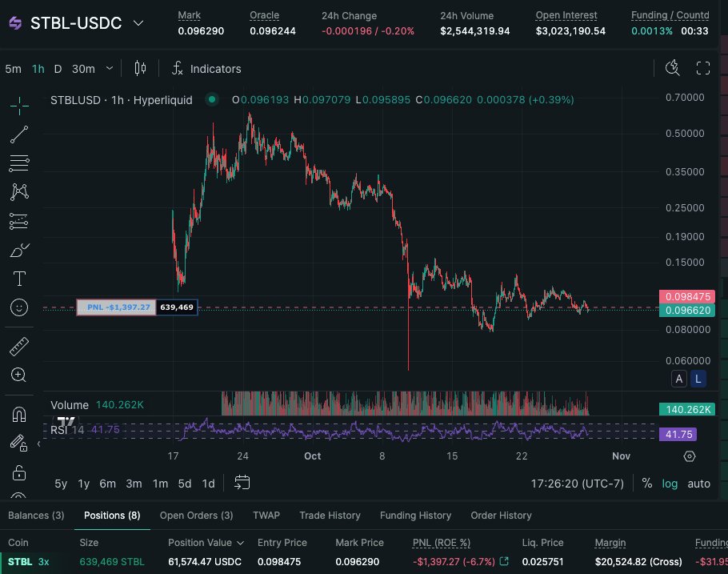Select the XABCD pattern tool
The image size is (728, 574).
(19, 192)
